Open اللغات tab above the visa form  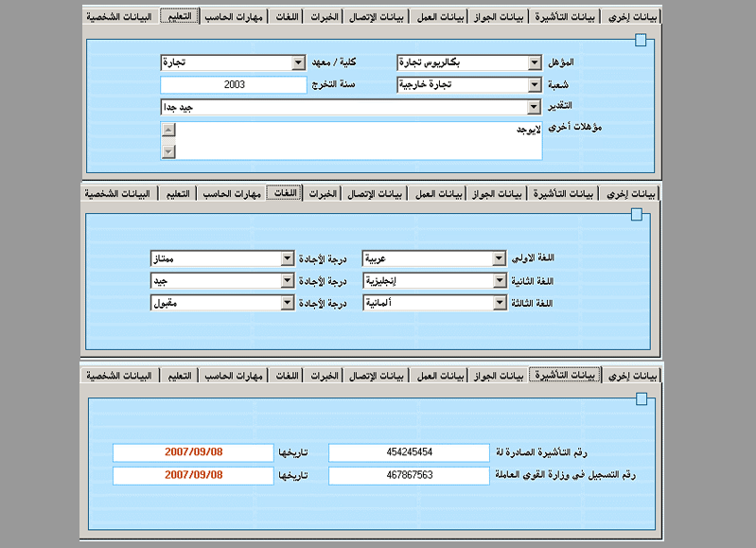(x=287, y=376)
